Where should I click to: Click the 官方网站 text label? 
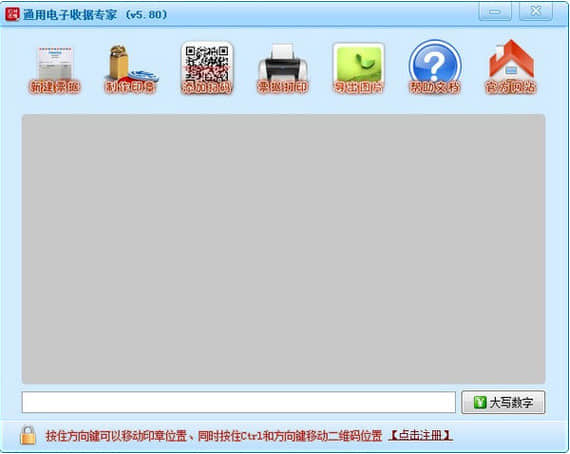tap(511, 88)
